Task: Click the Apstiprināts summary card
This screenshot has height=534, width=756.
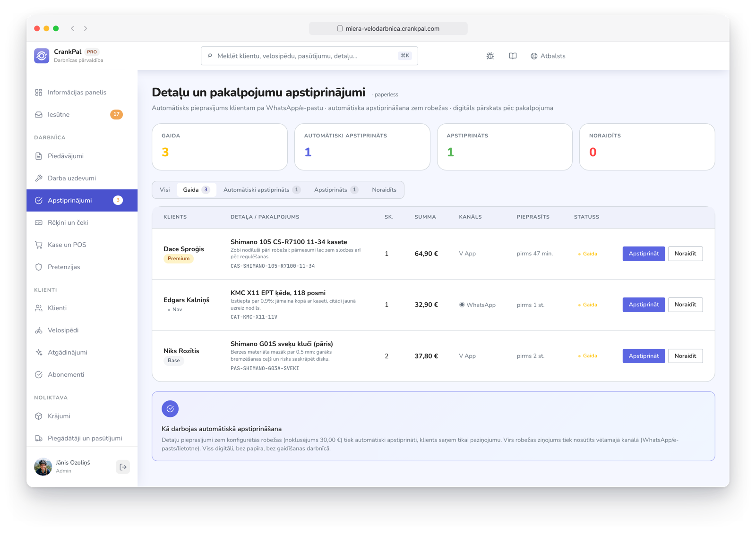Action: pos(505,147)
